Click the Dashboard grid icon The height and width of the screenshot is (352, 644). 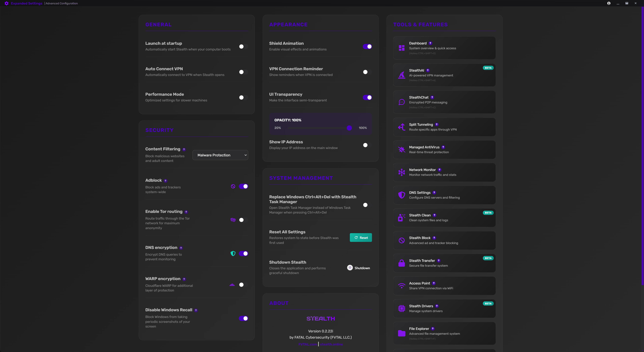pyautogui.click(x=401, y=48)
